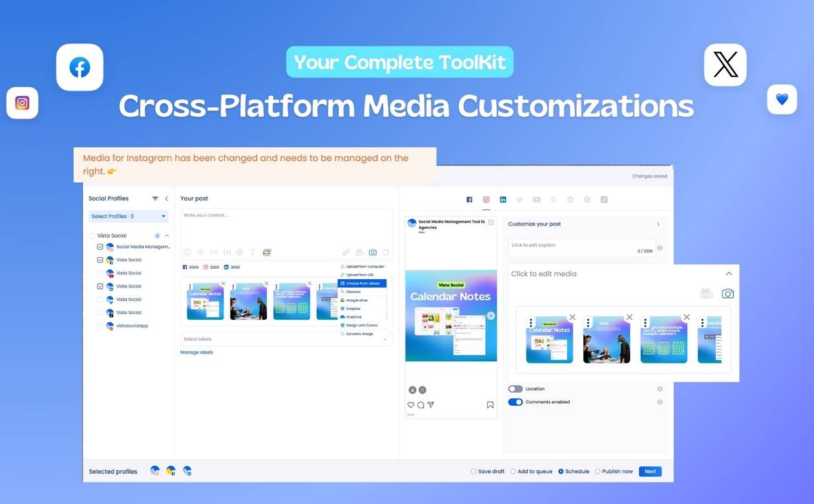
Task: Click the heart like icon in the preview
Action: click(x=410, y=405)
